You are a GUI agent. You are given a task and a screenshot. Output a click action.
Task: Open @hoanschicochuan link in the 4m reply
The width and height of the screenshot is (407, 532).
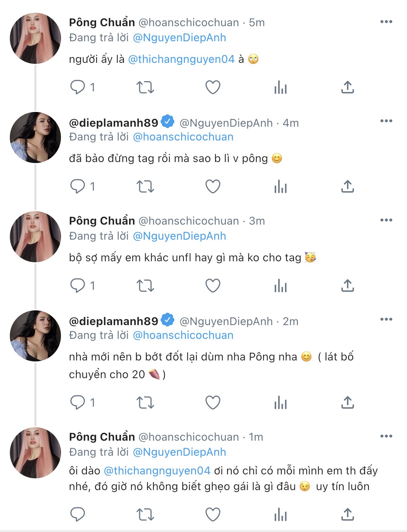(183, 137)
